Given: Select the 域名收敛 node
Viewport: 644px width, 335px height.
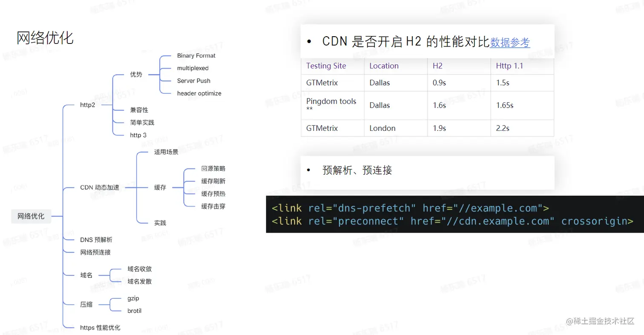Looking at the screenshot, I should point(140,269).
